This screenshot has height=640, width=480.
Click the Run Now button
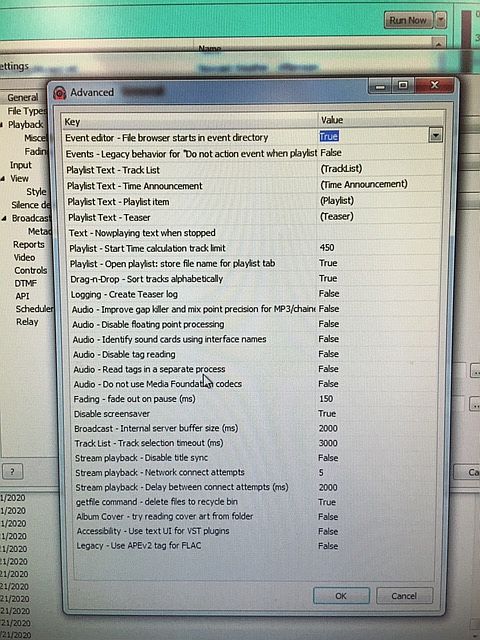[408, 20]
